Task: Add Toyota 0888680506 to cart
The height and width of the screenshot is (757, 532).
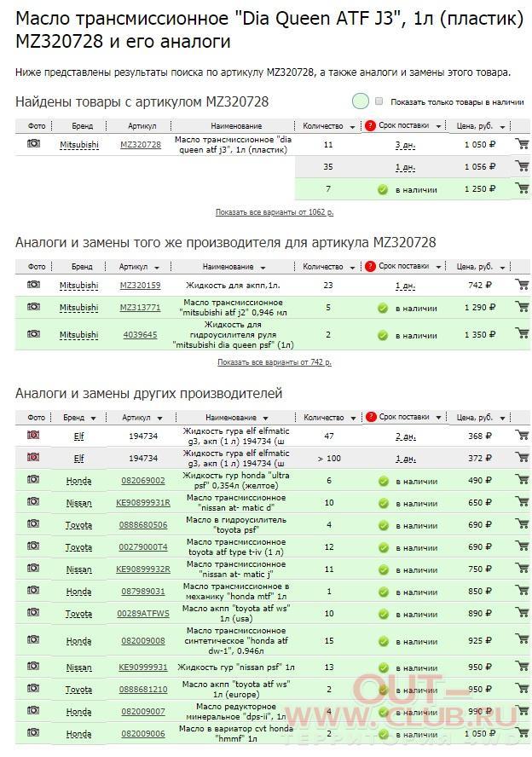Action: [522, 523]
